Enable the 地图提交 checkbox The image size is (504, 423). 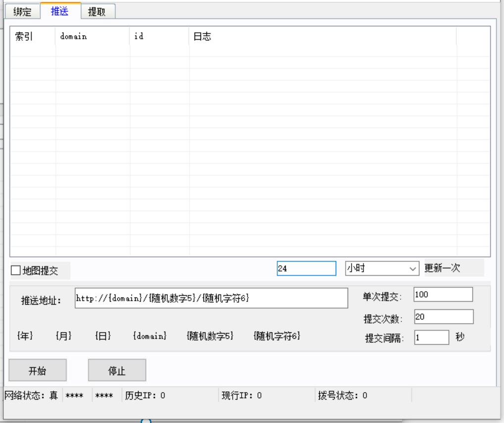pyautogui.click(x=15, y=270)
